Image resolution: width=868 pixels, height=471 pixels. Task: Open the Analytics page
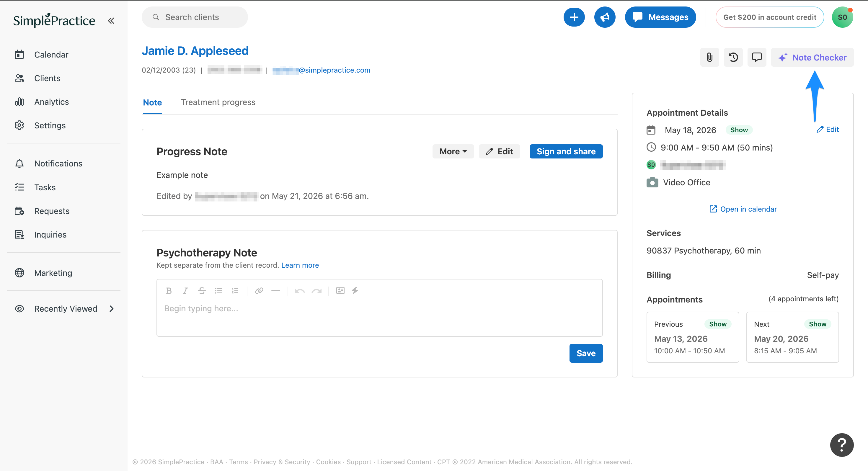(51, 102)
